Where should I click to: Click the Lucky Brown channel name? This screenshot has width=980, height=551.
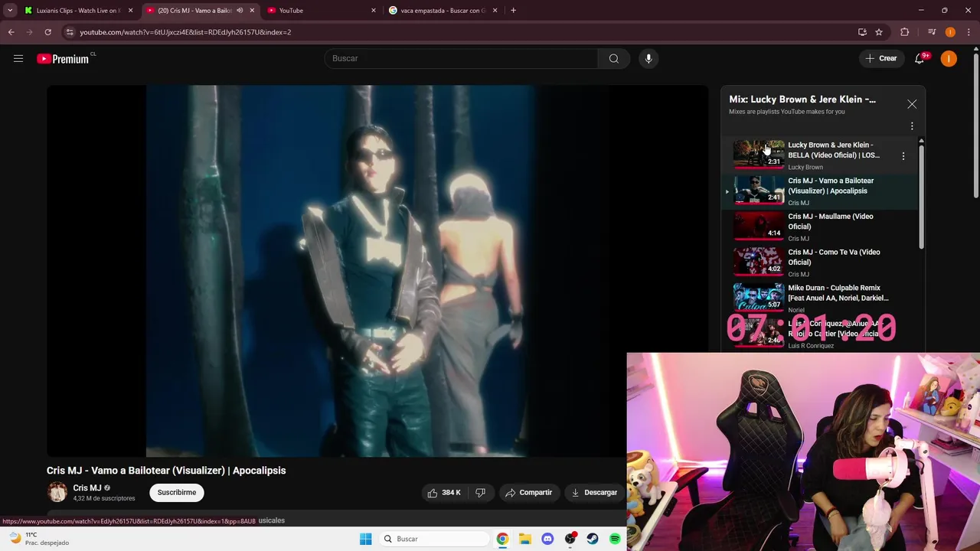point(805,167)
